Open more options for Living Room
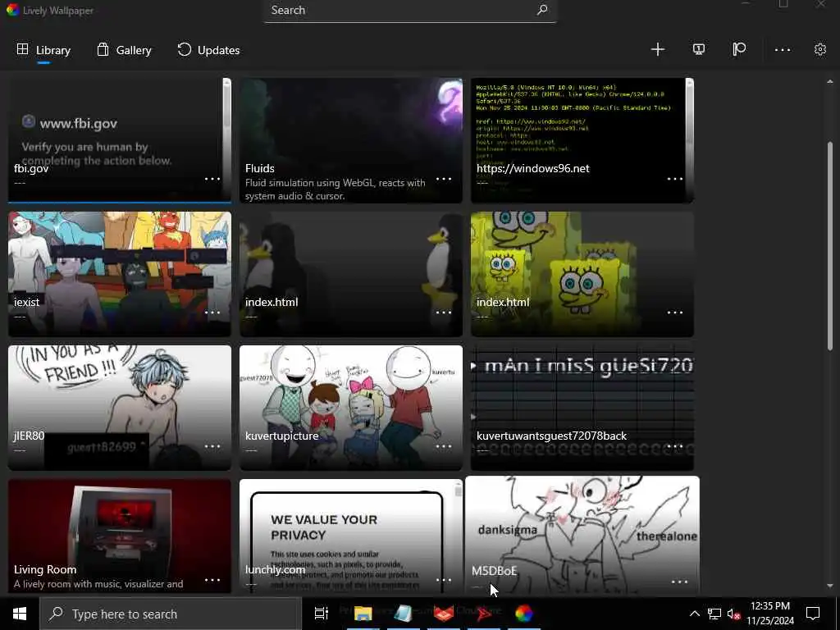 point(212,580)
